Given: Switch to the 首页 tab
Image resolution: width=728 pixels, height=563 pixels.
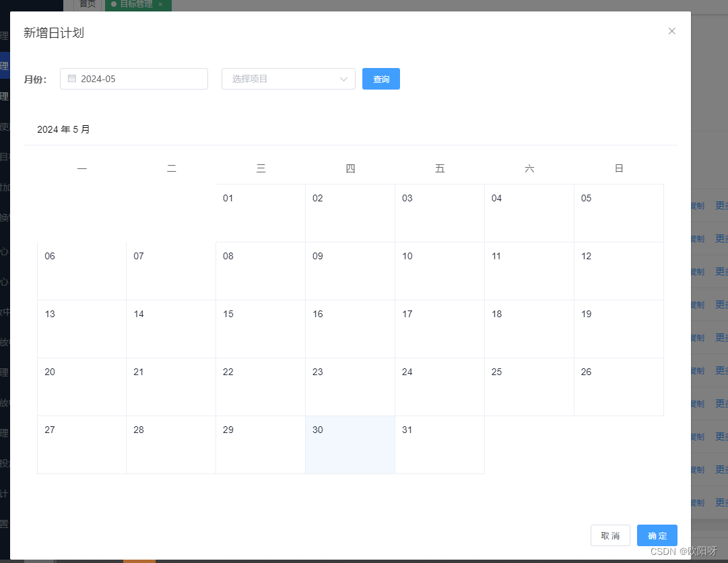Looking at the screenshot, I should click(x=87, y=3).
